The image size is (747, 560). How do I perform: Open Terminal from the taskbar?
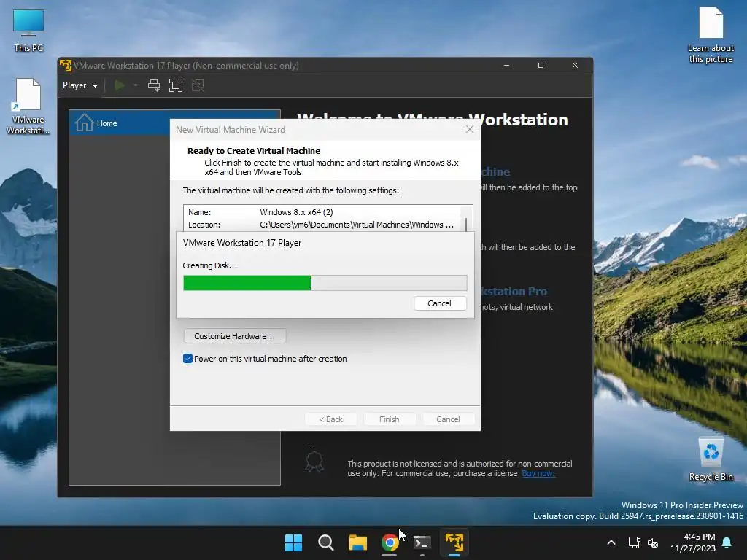[x=422, y=542]
